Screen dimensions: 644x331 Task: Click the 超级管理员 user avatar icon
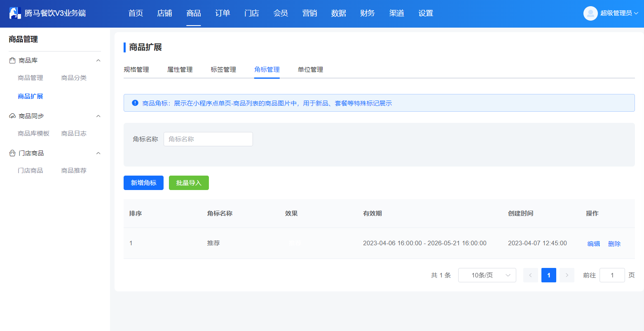[x=590, y=13]
